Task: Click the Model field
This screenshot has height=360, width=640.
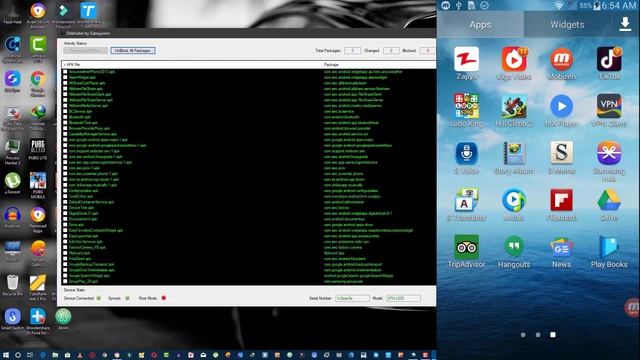Action: [x=403, y=298]
